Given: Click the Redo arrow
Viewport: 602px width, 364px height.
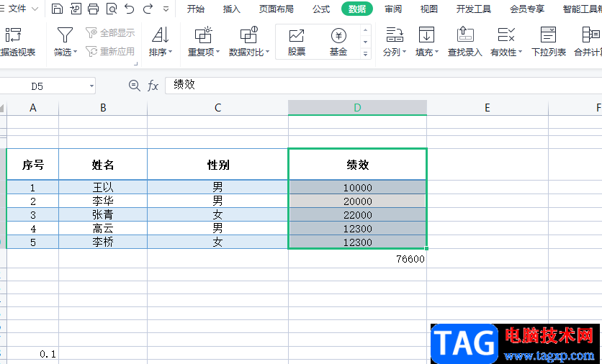Looking at the screenshot, I should (148, 9).
